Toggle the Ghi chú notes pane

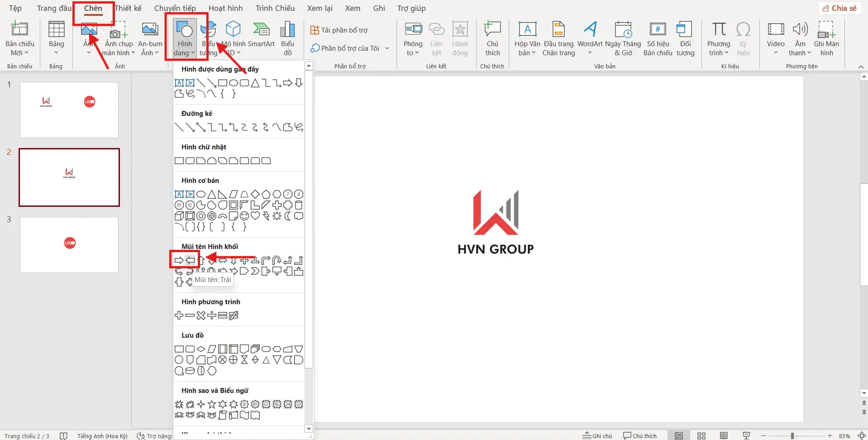[597, 435]
